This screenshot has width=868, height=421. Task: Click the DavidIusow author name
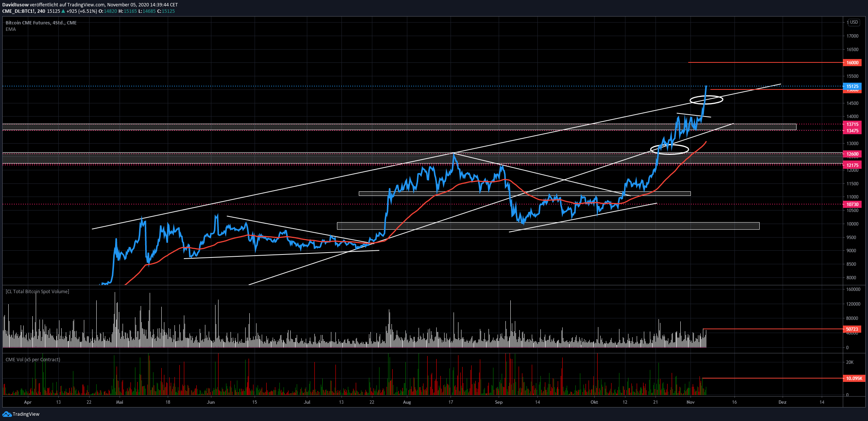(x=15, y=5)
